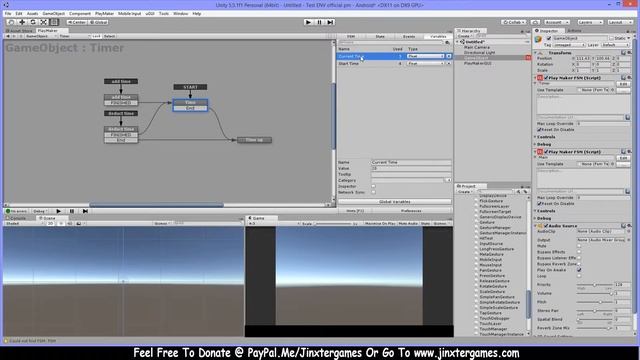Viewport: 640px width, 360px height.
Task: Click the PlayMaker editor Pause button
Action: tap(72, 211)
